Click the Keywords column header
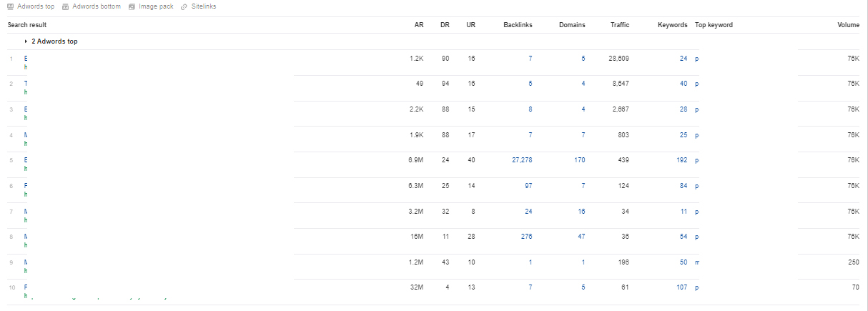Image resolution: width=868 pixels, height=311 pixels. pos(673,25)
